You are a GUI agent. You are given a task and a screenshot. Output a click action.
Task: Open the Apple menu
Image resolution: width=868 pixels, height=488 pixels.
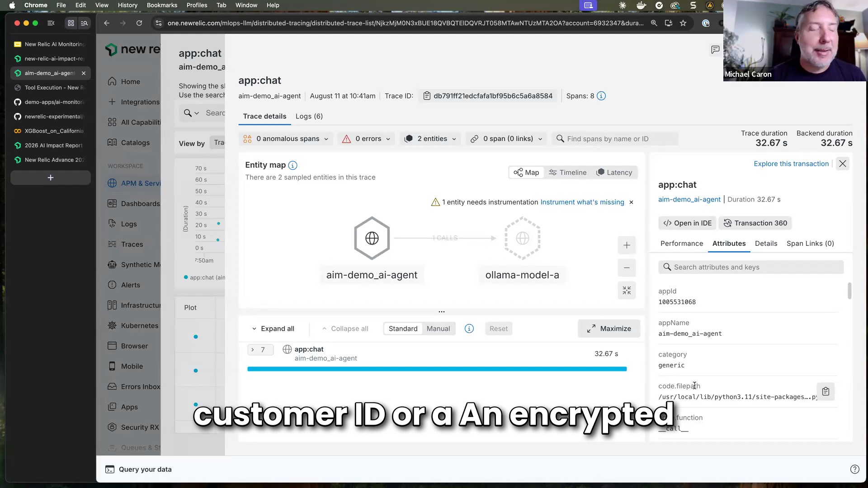coord(12,5)
